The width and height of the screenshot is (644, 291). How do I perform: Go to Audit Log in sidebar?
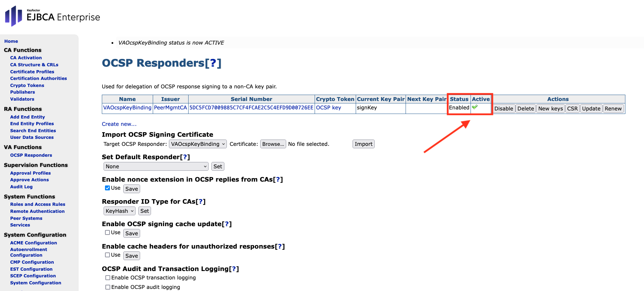coord(21,187)
